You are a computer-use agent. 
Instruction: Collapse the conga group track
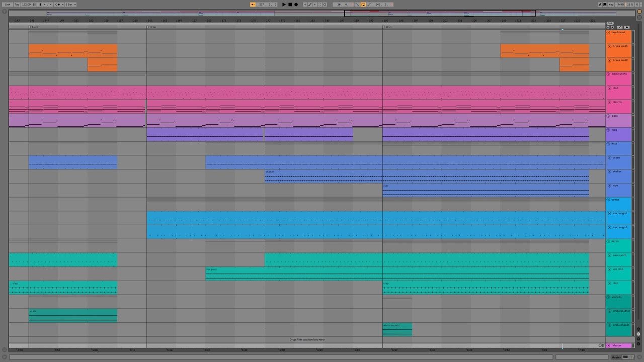pos(608,200)
